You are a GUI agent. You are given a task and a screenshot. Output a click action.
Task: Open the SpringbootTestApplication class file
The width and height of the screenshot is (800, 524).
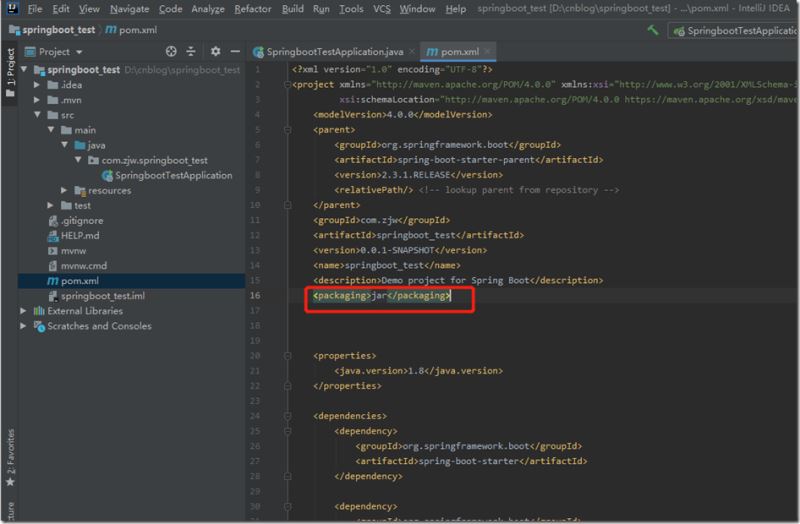tap(173, 175)
